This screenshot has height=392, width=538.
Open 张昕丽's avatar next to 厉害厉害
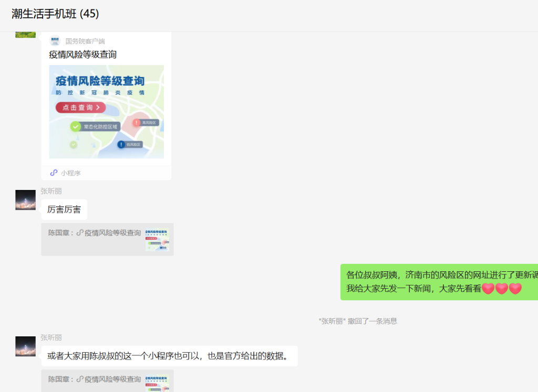click(25, 200)
